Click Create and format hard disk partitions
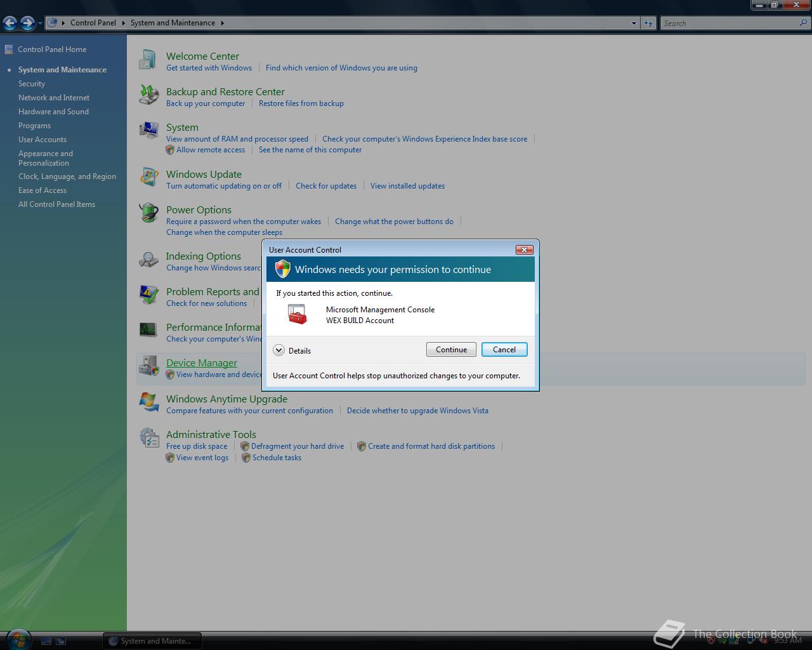 coord(431,446)
